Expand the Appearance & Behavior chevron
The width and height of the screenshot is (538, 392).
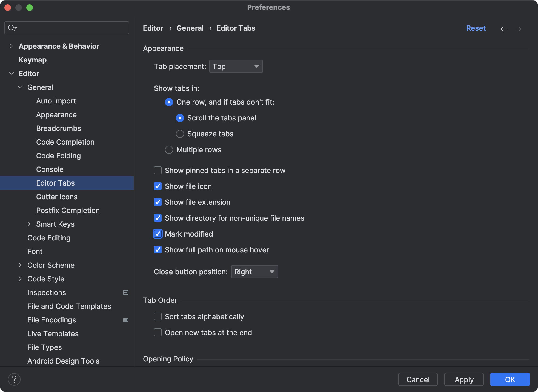pyautogui.click(x=12, y=46)
